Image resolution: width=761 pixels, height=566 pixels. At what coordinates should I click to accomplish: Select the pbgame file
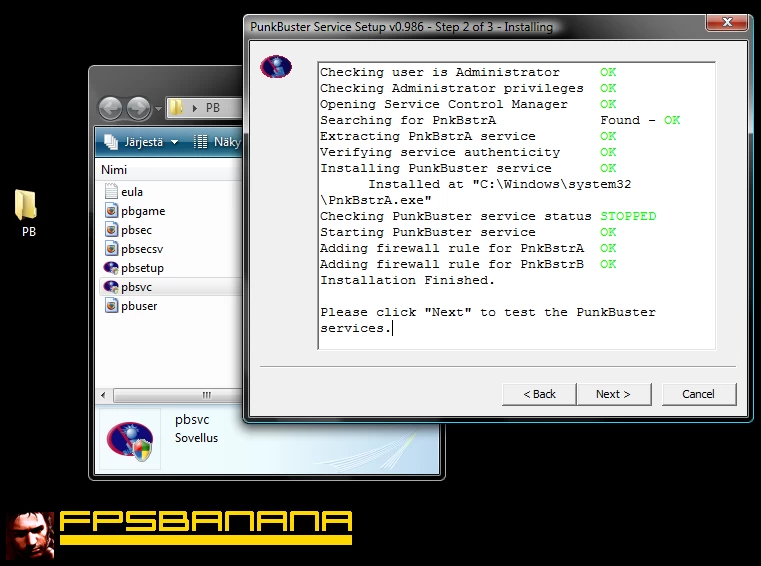click(x=135, y=211)
